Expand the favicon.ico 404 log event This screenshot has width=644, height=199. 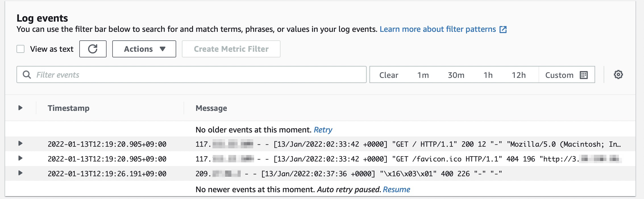point(20,158)
